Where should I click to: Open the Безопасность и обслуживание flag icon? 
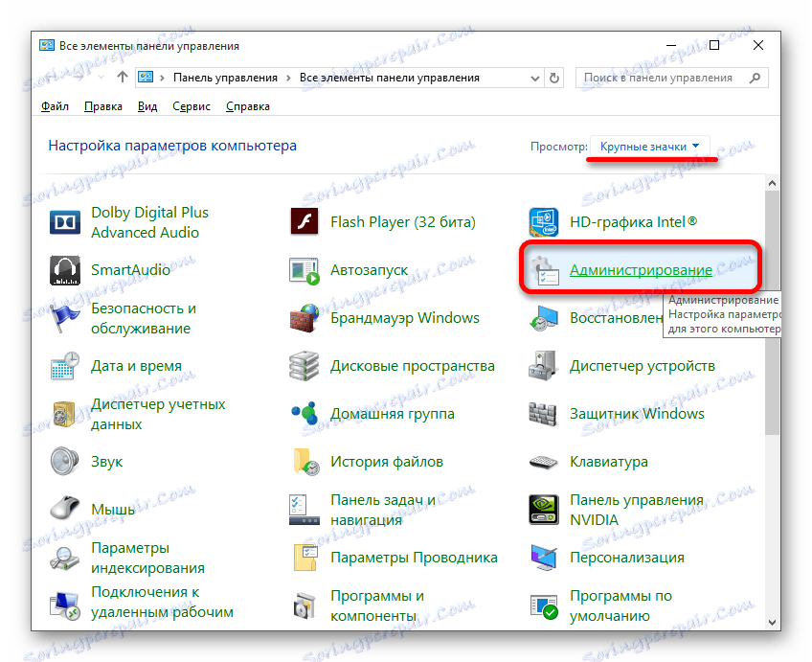pyautogui.click(x=65, y=318)
